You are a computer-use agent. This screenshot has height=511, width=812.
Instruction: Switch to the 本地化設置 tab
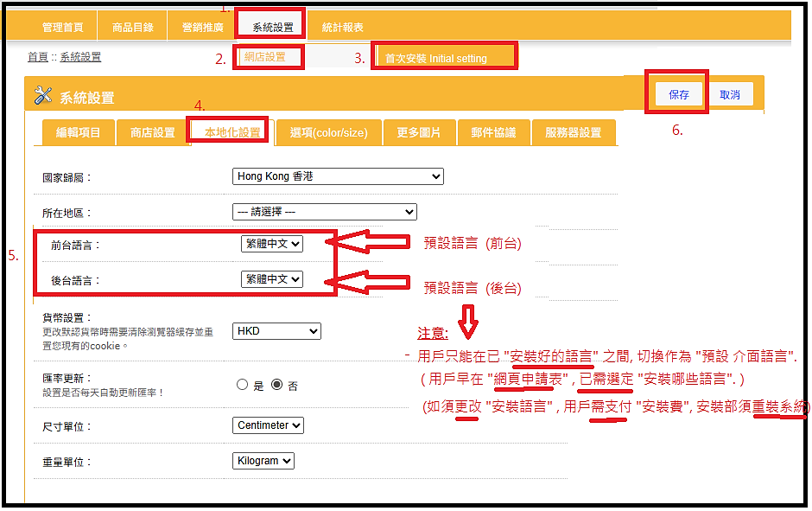[232, 132]
